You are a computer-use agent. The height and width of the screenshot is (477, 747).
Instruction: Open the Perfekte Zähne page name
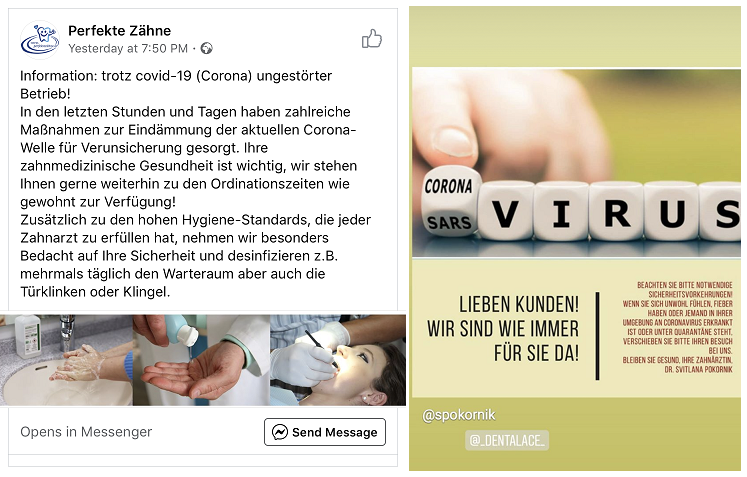pos(119,30)
